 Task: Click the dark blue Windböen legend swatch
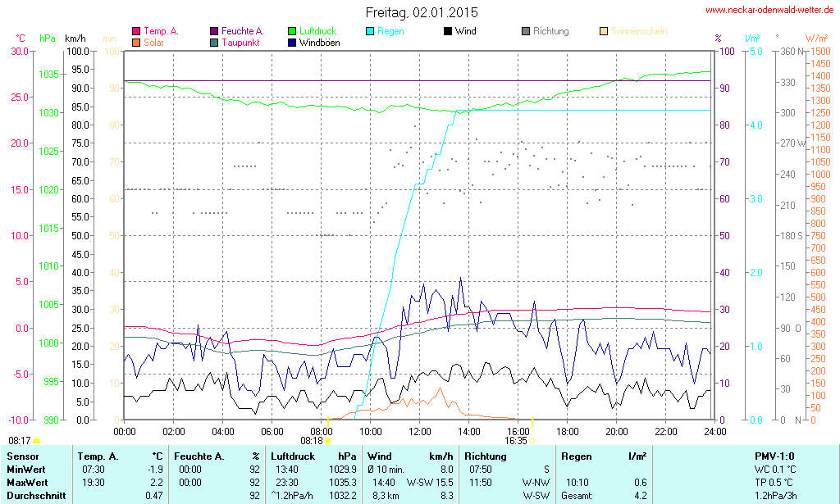pos(293,43)
